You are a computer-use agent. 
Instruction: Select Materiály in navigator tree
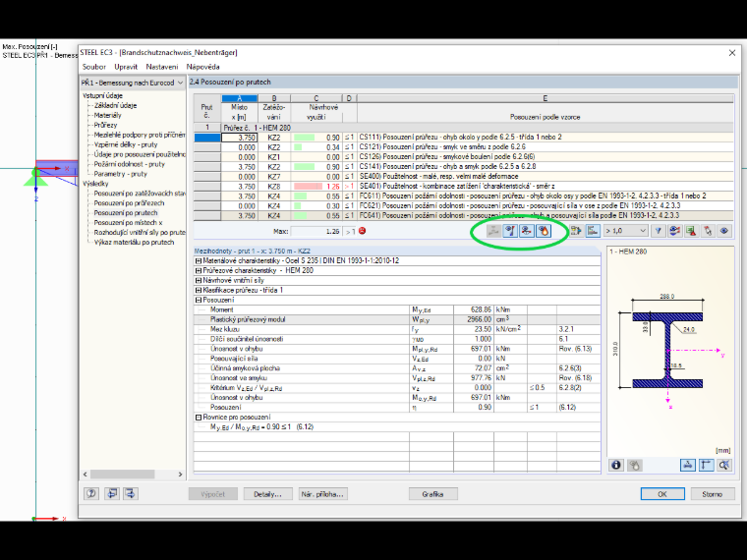pyautogui.click(x=108, y=115)
